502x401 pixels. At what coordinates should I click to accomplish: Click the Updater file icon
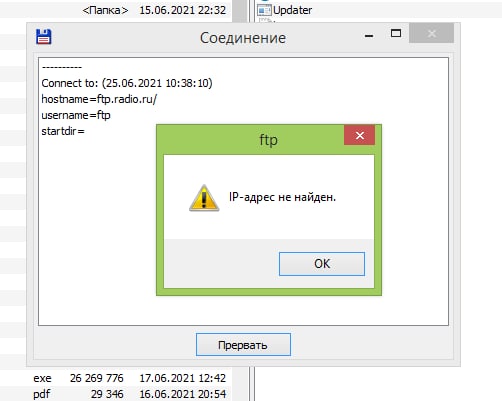tap(264, 10)
